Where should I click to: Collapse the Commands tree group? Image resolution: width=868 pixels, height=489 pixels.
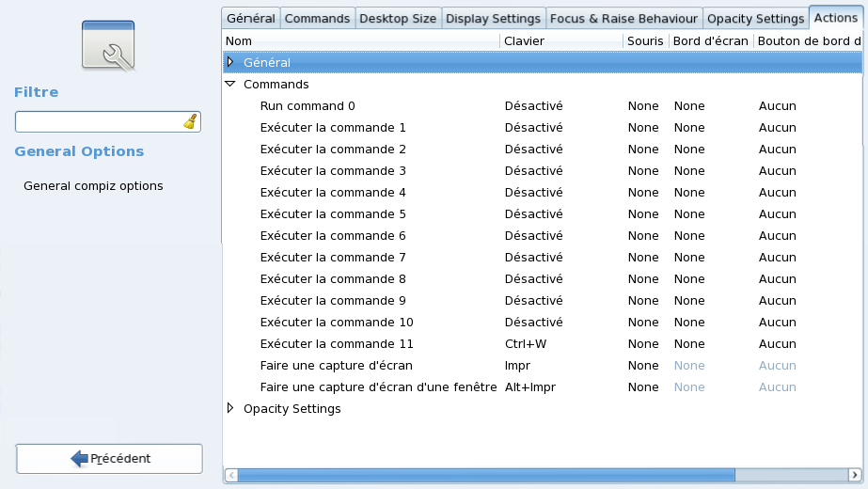230,84
